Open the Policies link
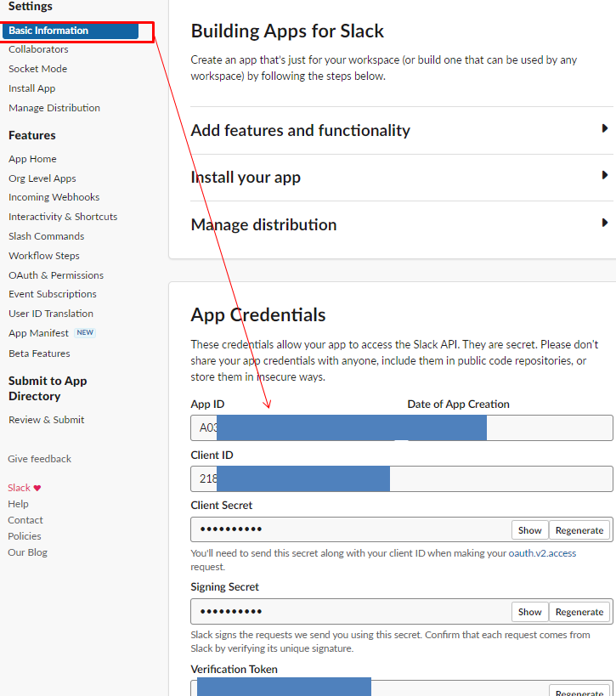The height and width of the screenshot is (696, 616). click(25, 536)
